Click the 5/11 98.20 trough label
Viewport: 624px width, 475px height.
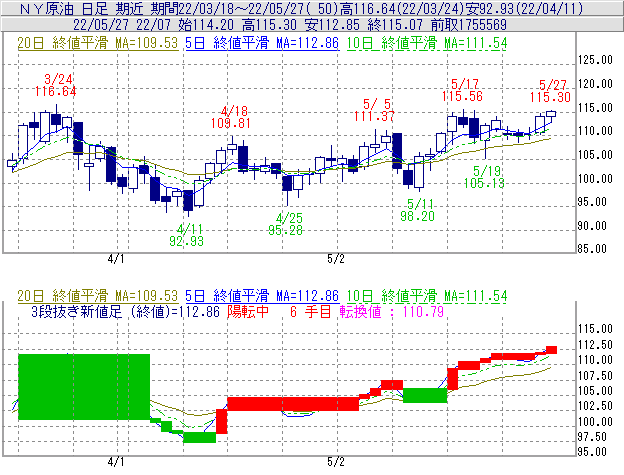pos(417,210)
